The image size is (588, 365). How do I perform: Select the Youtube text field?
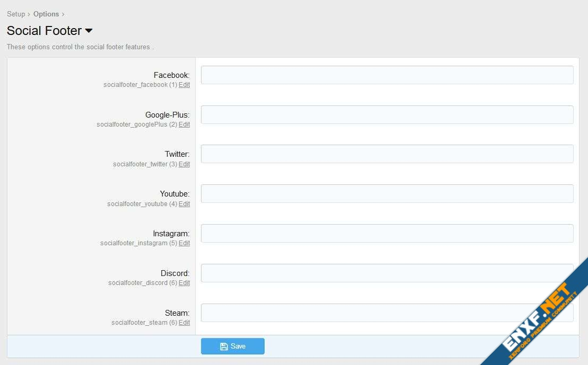click(387, 194)
